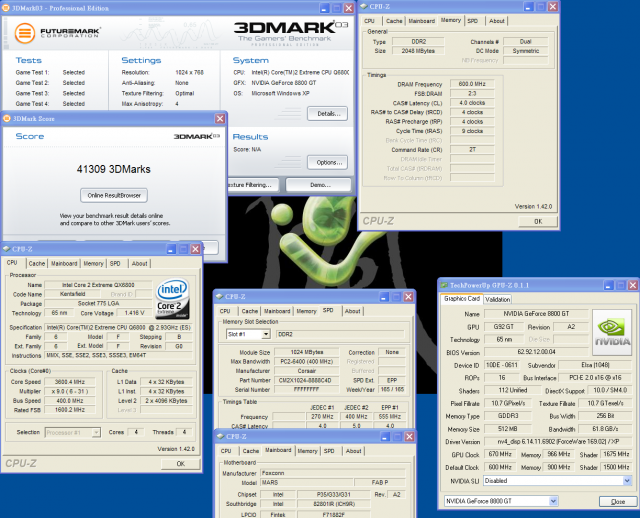Click the CPU-Z Mainboard window title icon
This screenshot has width=640, height=518.
(220, 436)
